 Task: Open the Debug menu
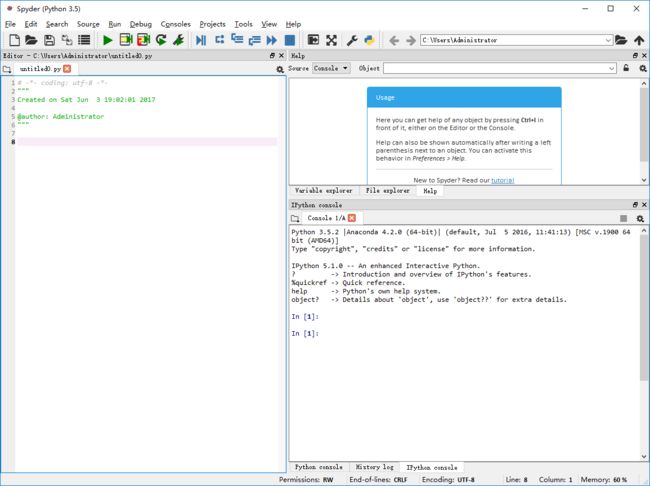click(x=141, y=24)
